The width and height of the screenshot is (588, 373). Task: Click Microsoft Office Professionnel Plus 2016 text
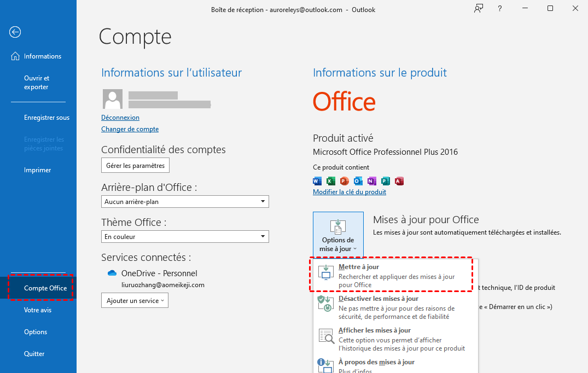(x=385, y=152)
